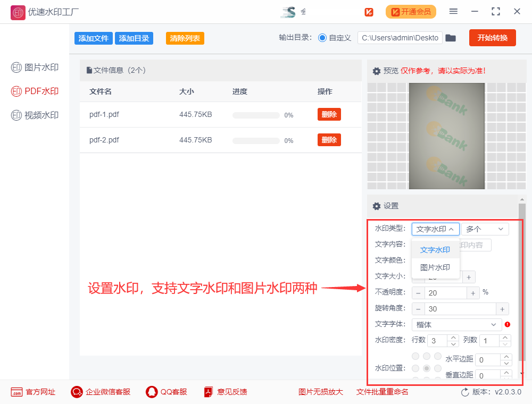Click the refresh icon next to 版本
532x404 pixels.
[465, 392]
